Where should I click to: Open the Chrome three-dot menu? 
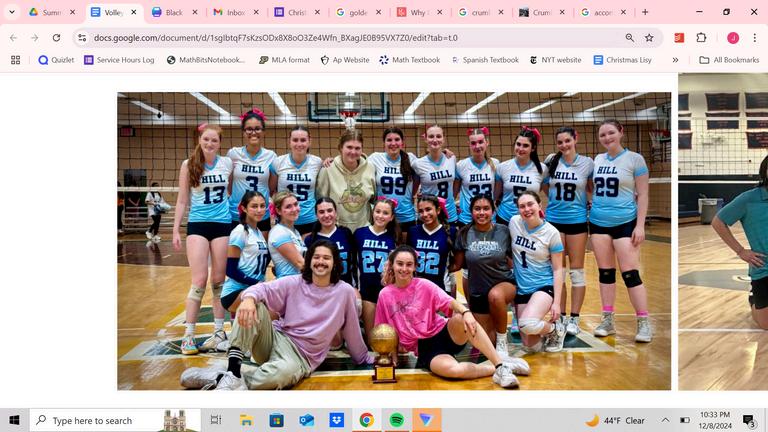pos(755,38)
